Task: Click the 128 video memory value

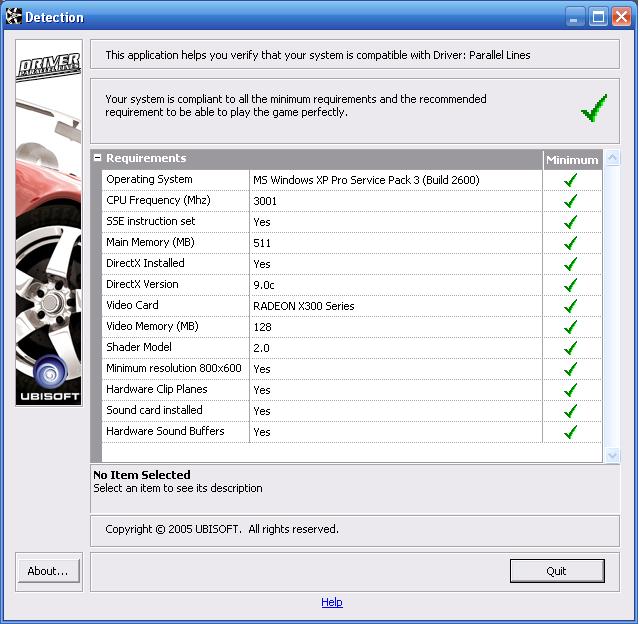Action: click(x=262, y=327)
